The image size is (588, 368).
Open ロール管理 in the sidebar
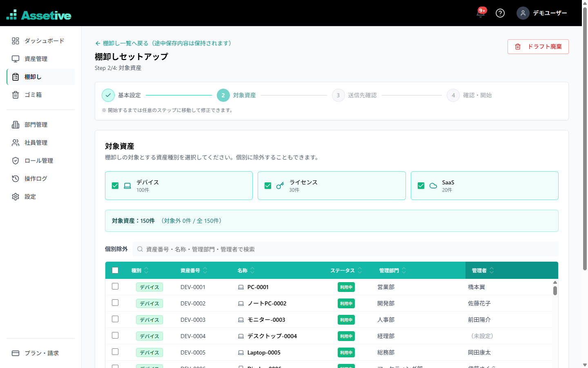[41, 161]
